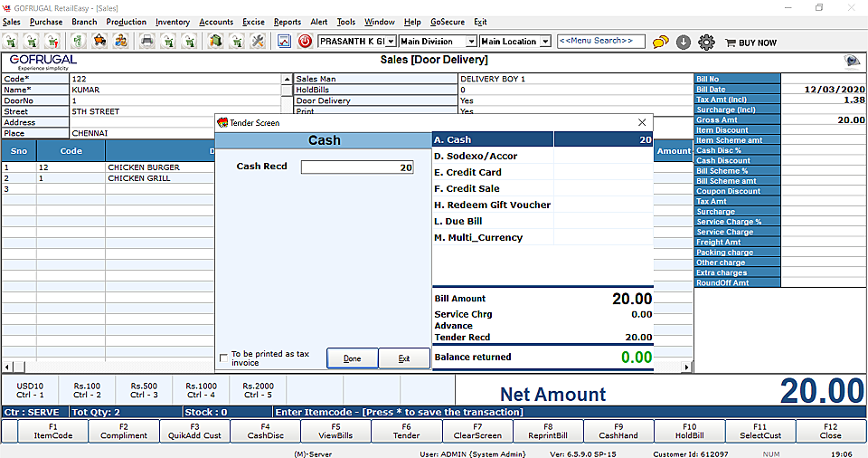Click the F5 ViewBills button
This screenshot has height=458, width=868.
pyautogui.click(x=336, y=431)
